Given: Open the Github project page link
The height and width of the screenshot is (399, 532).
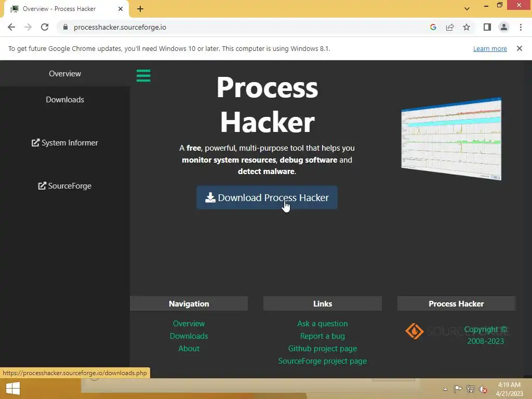Looking at the screenshot, I should (322, 349).
